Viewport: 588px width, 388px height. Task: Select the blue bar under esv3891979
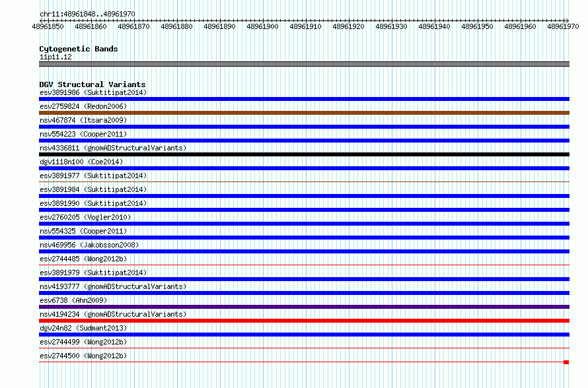coord(304,279)
